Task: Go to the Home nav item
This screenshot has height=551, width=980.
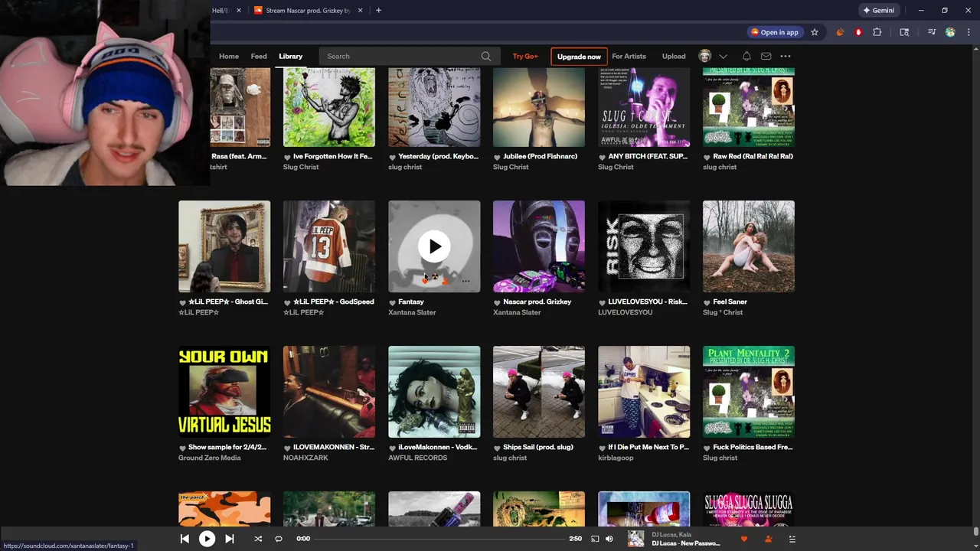Action: click(x=229, y=56)
